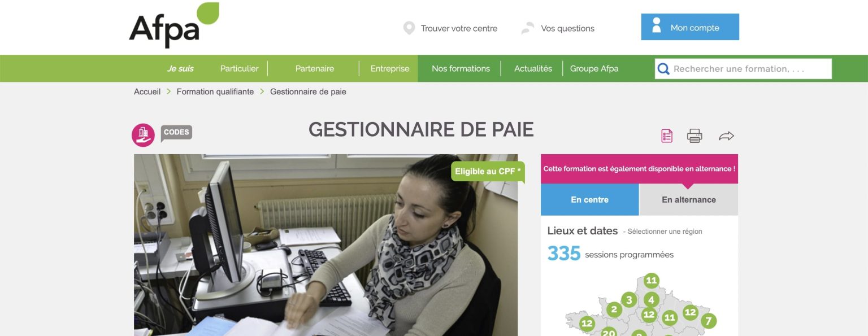Click the Afpa logo
Screen dimensions: 868x336
tap(174, 25)
